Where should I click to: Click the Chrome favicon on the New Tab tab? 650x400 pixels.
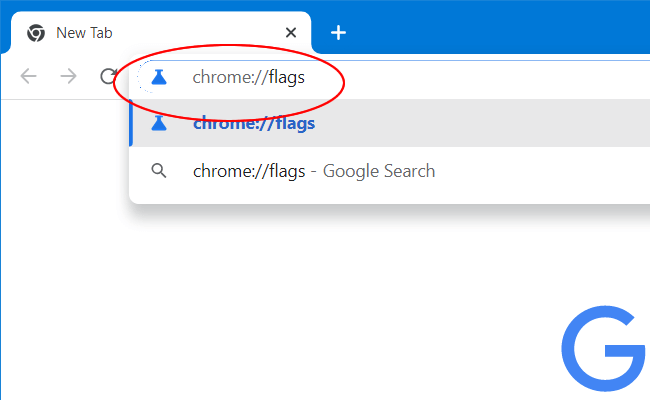[36, 33]
